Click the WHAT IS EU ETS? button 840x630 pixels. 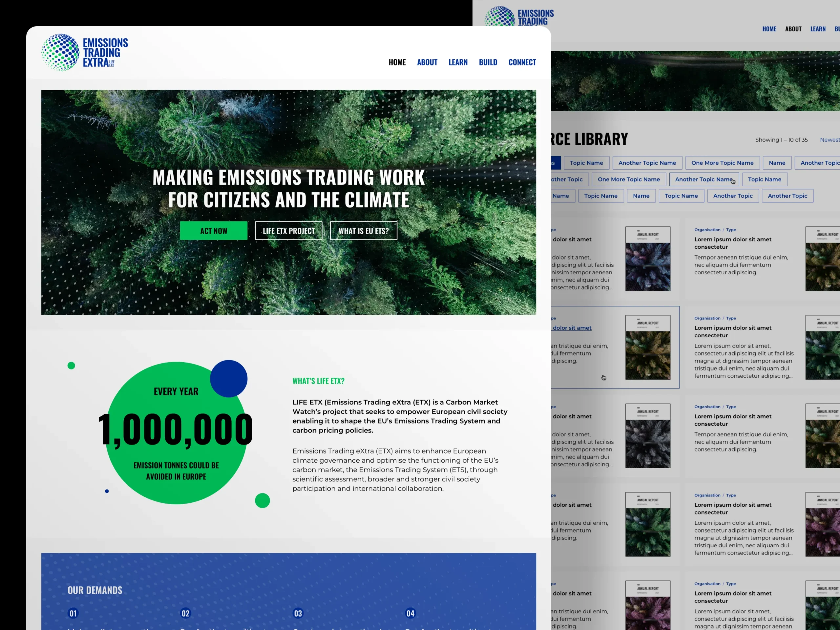click(x=364, y=231)
